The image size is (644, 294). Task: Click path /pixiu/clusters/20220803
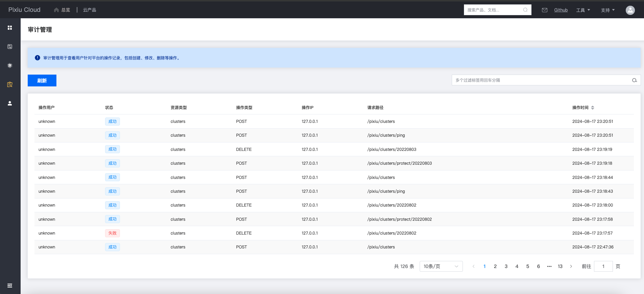392,150
